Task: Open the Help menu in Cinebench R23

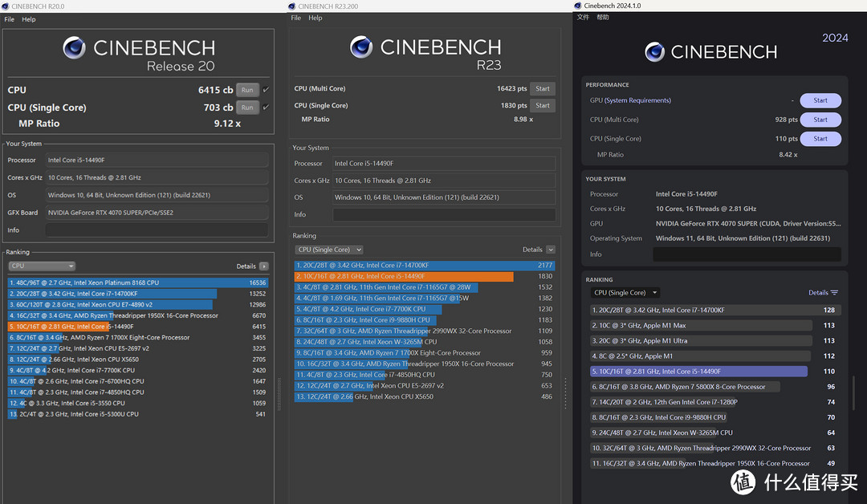Action: [x=315, y=18]
